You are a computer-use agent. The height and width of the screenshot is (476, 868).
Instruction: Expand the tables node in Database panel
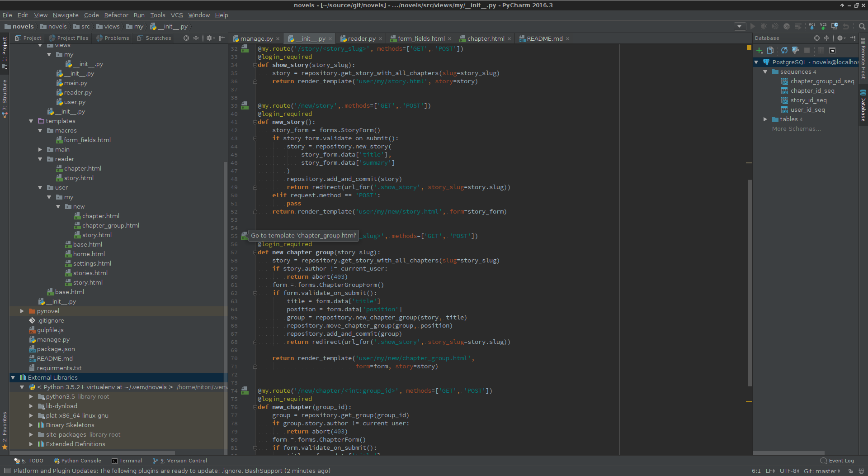(765, 119)
